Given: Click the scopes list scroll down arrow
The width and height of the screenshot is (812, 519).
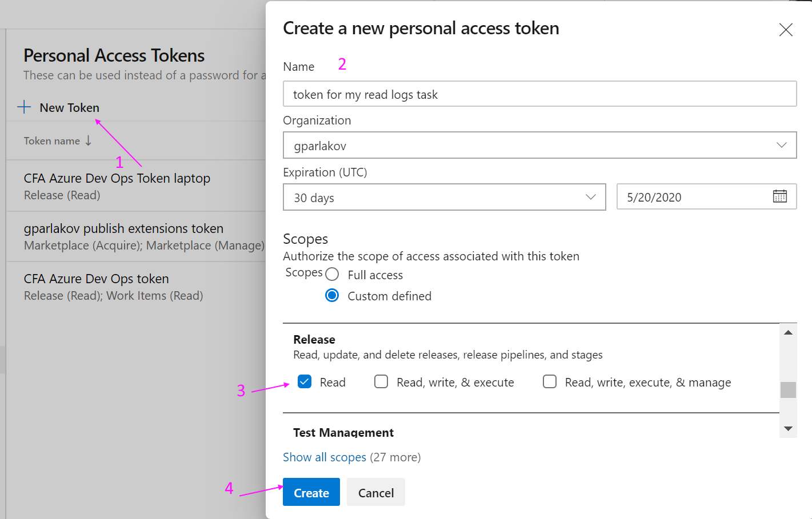Looking at the screenshot, I should pos(788,429).
